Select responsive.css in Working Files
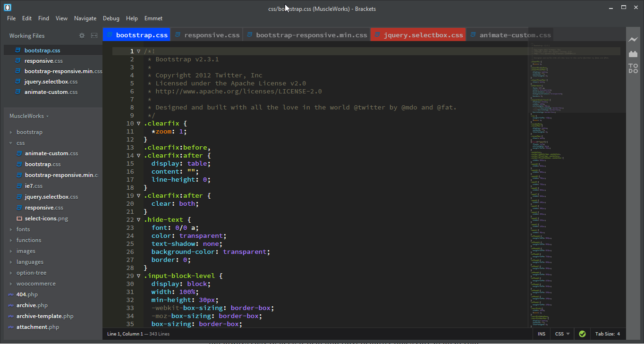The width and height of the screenshot is (644, 344). 43,61
